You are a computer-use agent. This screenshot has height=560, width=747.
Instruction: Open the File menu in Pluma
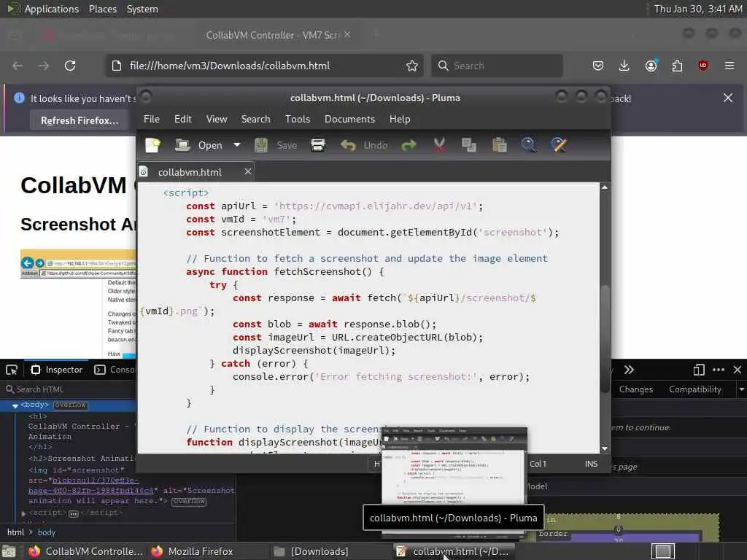[x=152, y=119]
